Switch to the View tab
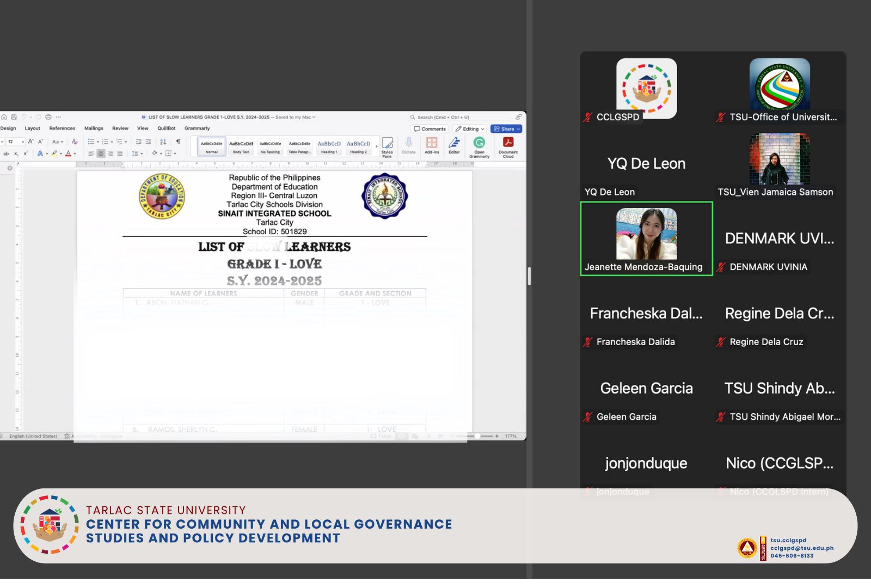 tap(143, 128)
